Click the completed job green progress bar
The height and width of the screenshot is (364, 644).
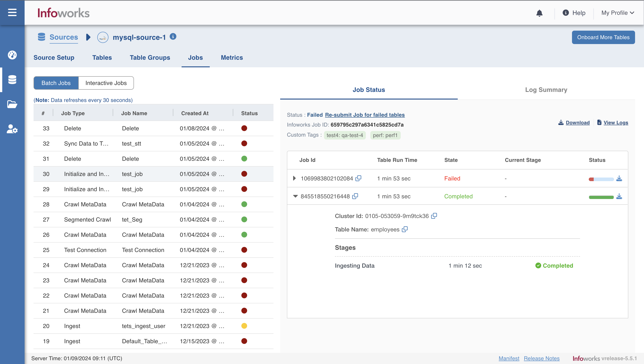pyautogui.click(x=601, y=197)
